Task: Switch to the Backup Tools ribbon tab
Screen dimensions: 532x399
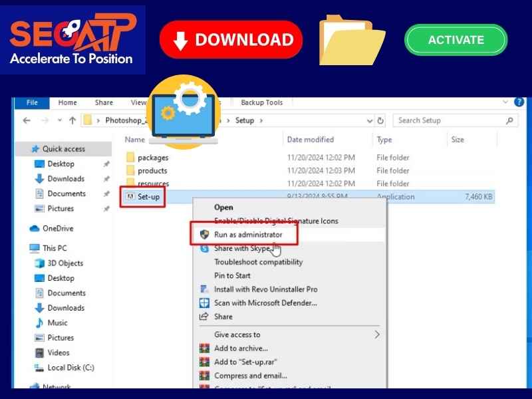Action: (261, 102)
